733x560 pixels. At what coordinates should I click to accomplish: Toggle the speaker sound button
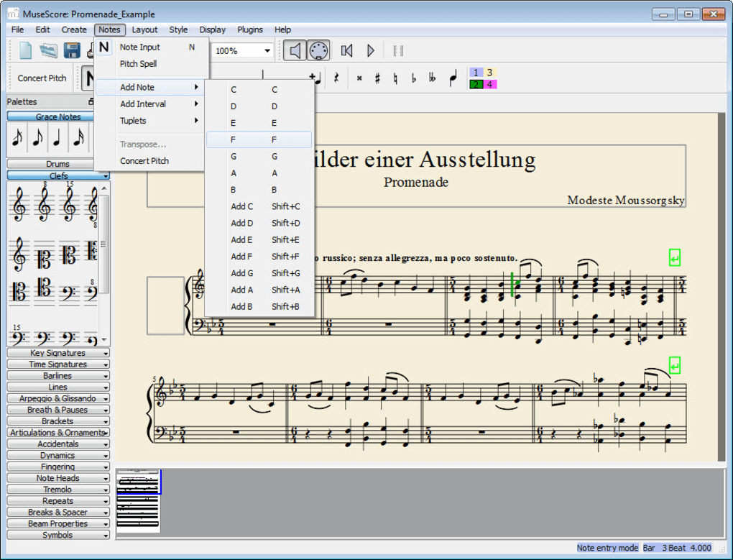[294, 50]
